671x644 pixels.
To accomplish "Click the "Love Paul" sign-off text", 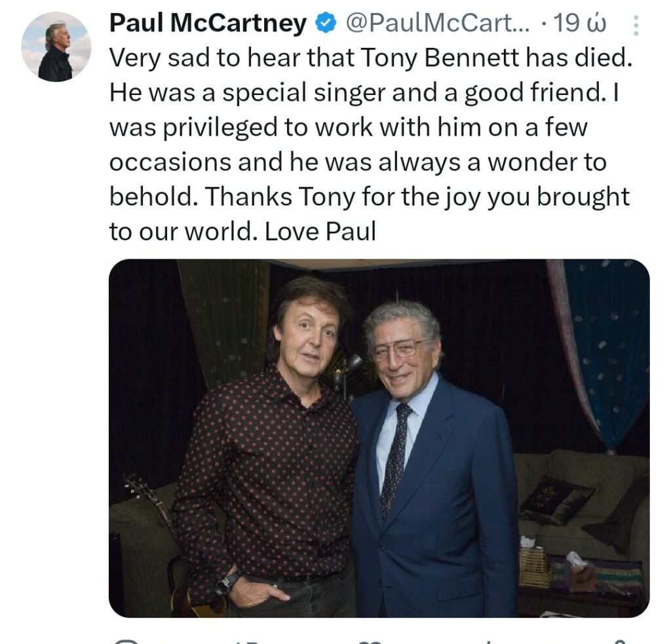I will point(320,231).
